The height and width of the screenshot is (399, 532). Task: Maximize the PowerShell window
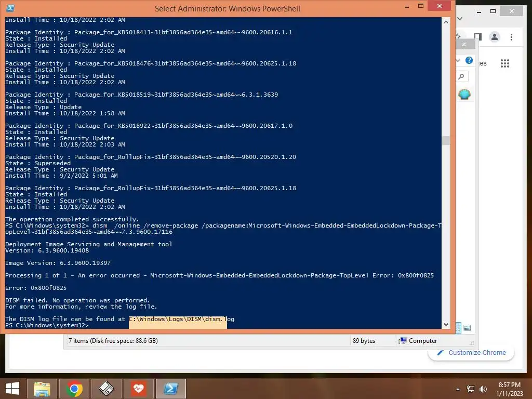tap(421, 6)
